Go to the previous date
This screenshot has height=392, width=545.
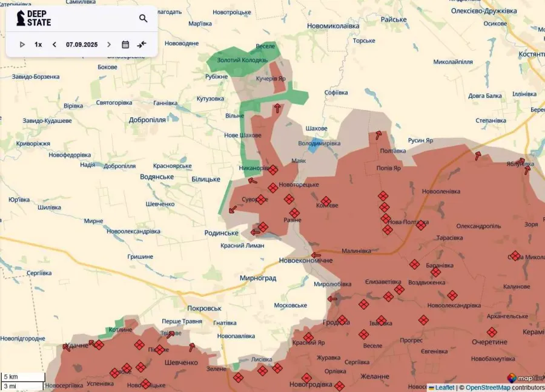pyautogui.click(x=54, y=44)
